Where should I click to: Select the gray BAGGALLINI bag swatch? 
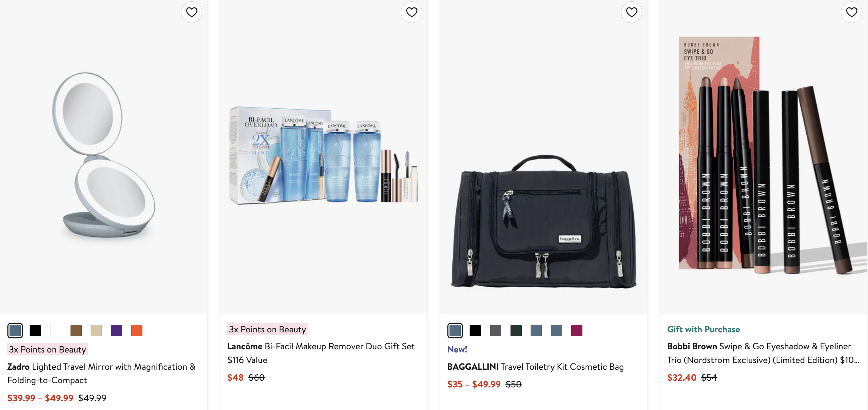click(x=496, y=331)
